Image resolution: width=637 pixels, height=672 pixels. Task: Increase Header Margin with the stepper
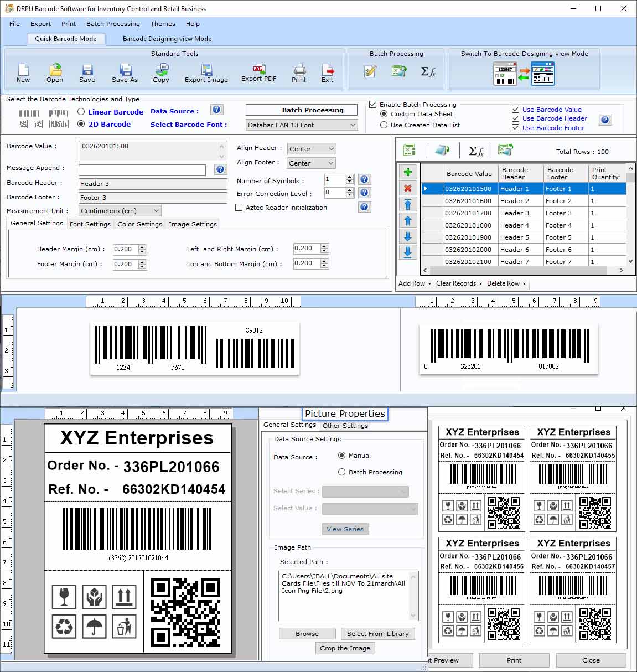click(143, 247)
